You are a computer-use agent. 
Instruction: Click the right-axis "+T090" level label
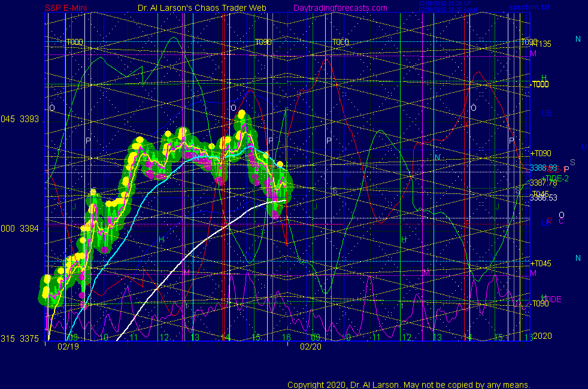point(541,153)
